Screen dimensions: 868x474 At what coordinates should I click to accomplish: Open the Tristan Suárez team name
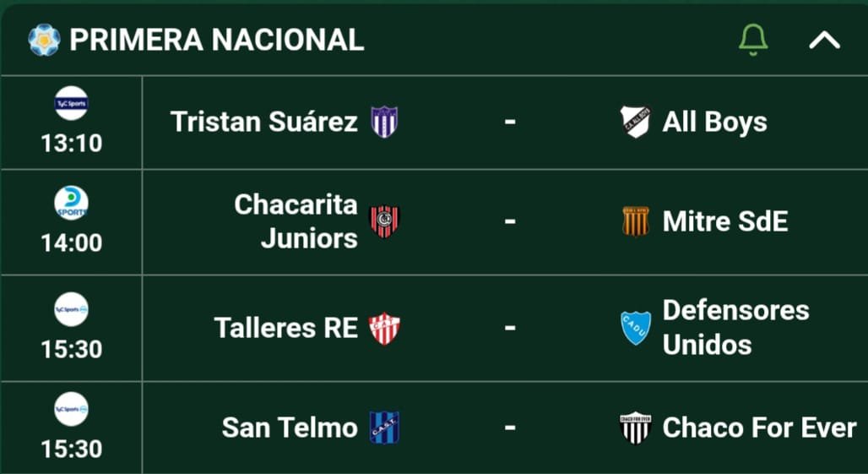(264, 122)
